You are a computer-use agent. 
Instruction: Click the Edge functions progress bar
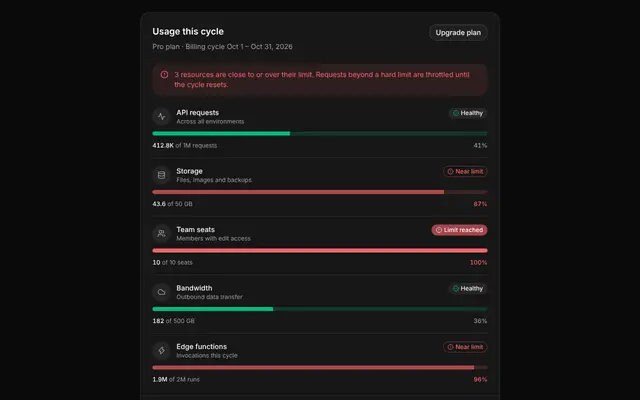(320, 367)
